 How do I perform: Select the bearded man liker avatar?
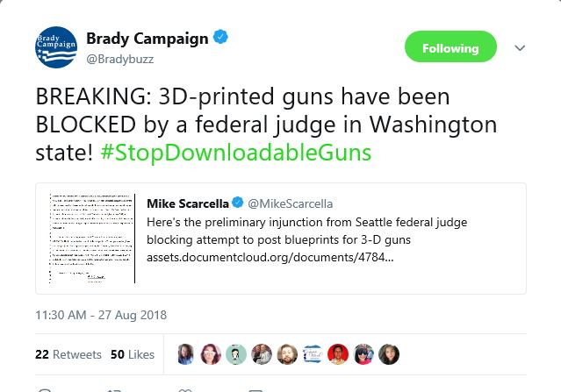tap(287, 354)
